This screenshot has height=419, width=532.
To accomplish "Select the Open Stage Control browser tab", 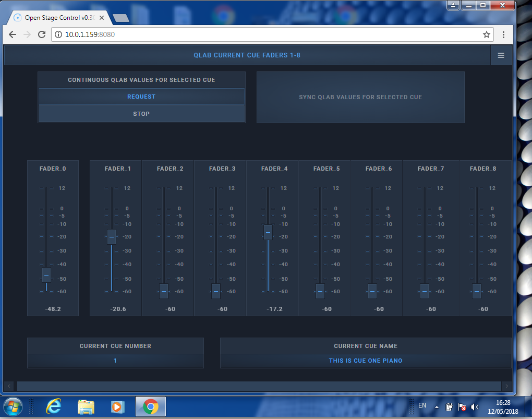I will pos(58,18).
